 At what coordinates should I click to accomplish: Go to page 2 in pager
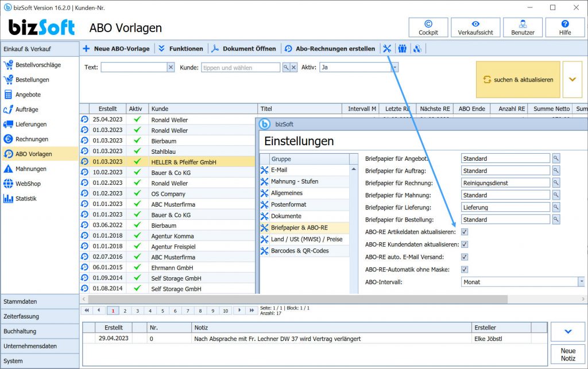point(125,310)
